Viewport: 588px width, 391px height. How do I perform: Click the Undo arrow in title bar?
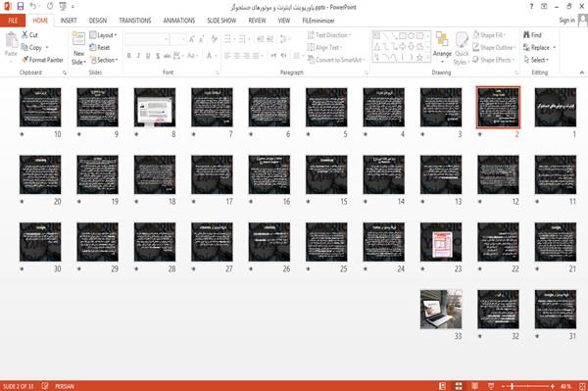[33, 7]
